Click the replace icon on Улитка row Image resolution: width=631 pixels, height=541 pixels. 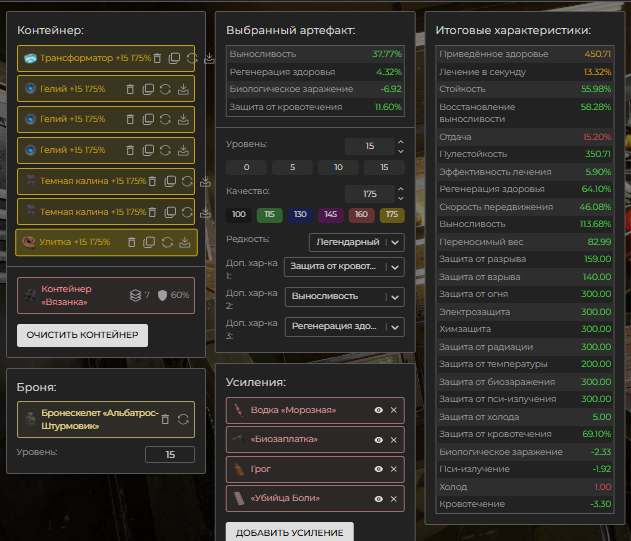point(166,242)
